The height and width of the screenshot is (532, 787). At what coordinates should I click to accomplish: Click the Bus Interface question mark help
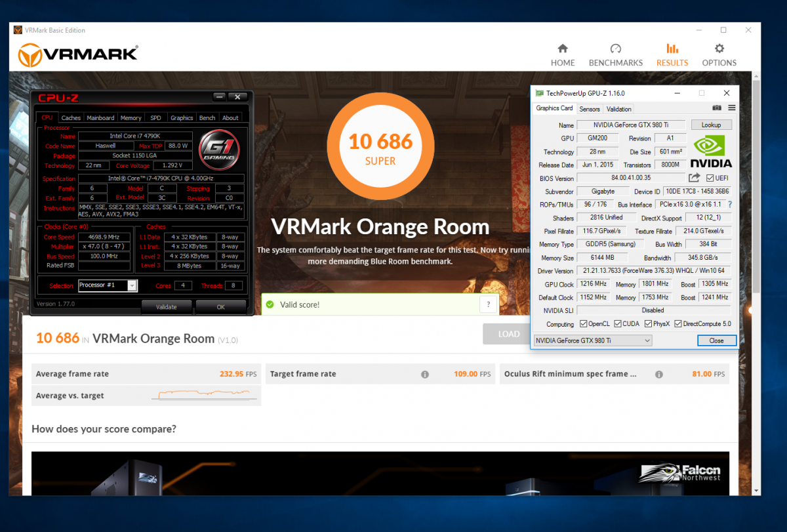click(730, 205)
